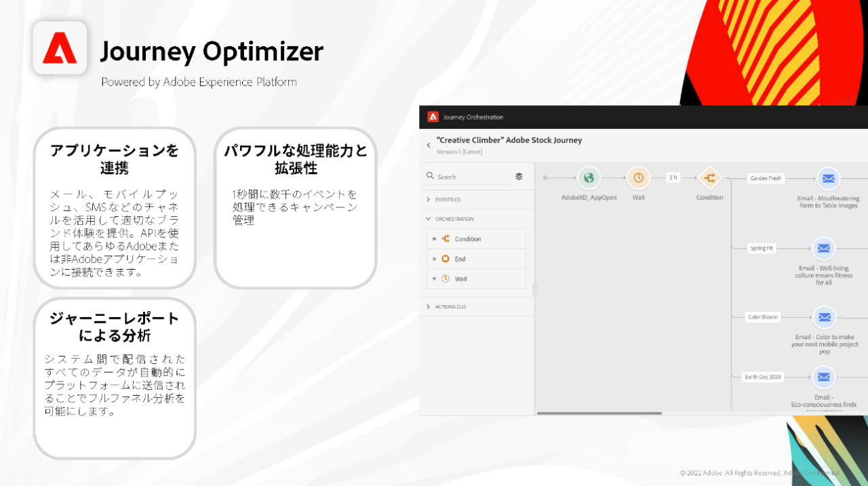868x486 pixels.
Task: Click the horizontal scrollbar under the canvas
Action: click(599, 413)
